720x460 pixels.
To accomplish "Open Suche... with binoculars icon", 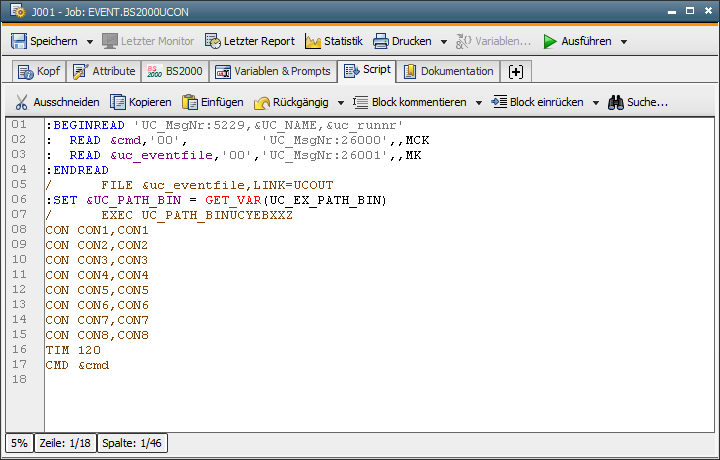I will point(638,102).
